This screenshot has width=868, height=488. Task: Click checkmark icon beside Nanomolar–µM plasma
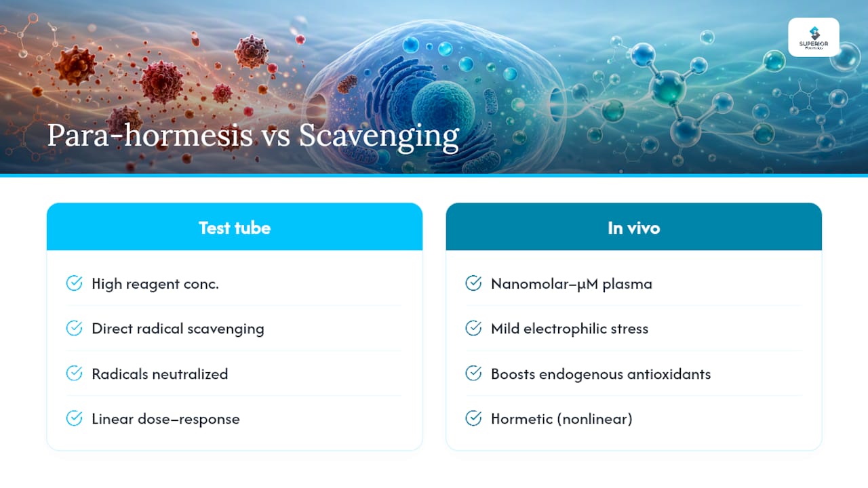(473, 283)
